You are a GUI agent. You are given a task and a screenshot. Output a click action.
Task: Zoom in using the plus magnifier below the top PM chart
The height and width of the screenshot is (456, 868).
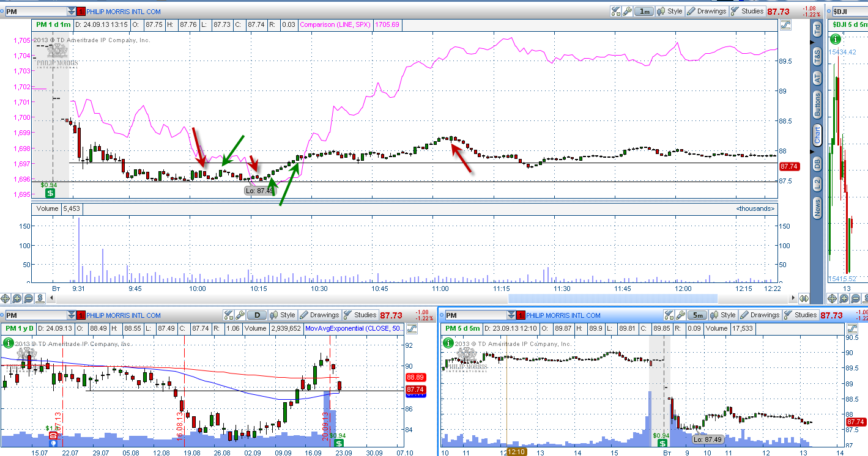click(x=17, y=299)
